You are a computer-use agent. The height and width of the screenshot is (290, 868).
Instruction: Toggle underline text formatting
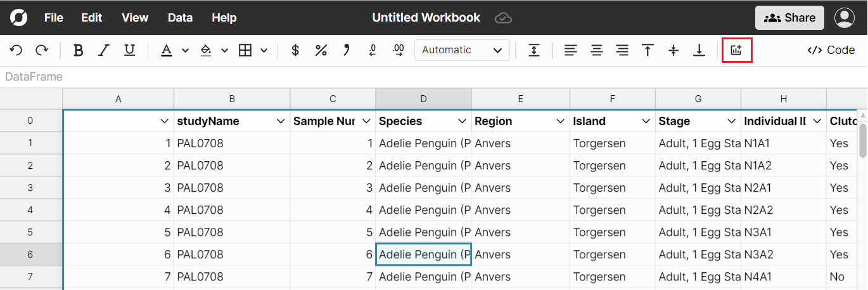coord(129,50)
